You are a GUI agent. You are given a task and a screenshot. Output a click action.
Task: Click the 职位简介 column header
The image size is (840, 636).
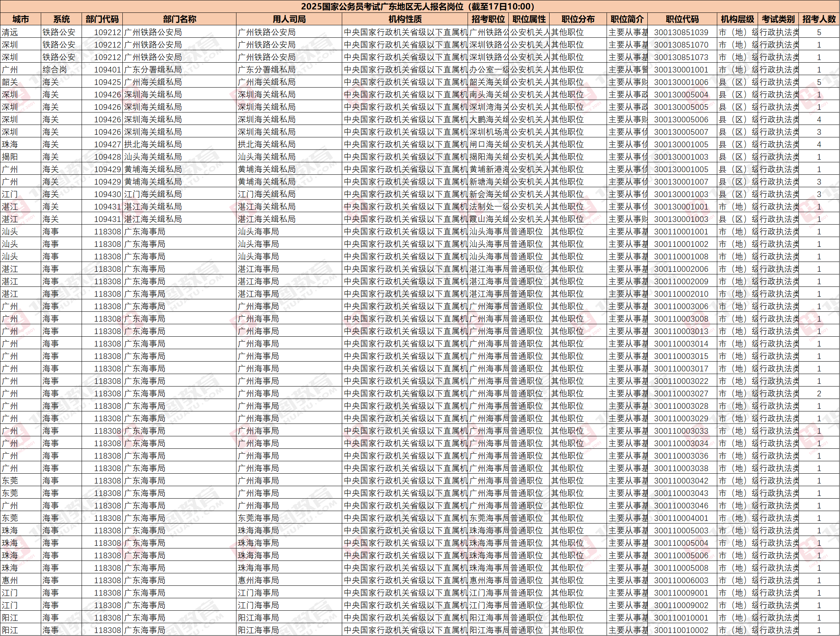pos(627,19)
